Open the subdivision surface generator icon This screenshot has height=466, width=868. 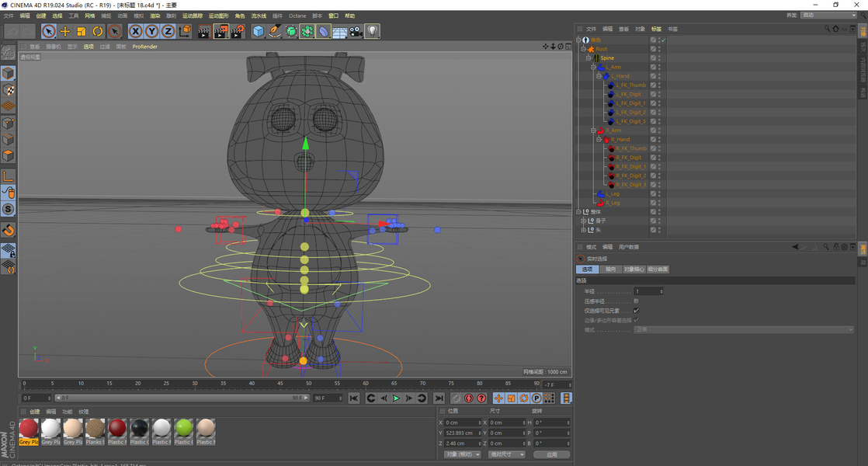[x=291, y=32]
